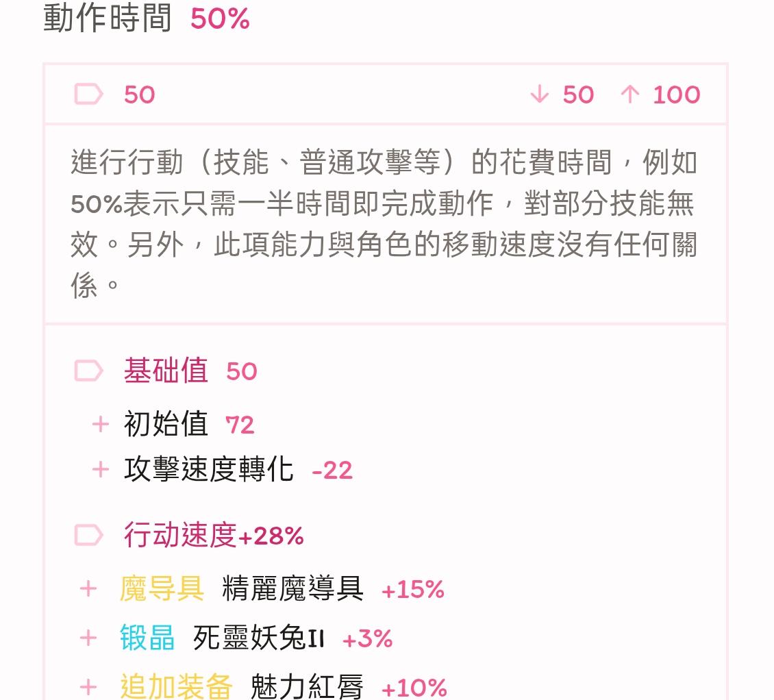The width and height of the screenshot is (774, 700).
Task: Click the tag icon next to 行动速度+28%
Action: tap(88, 535)
